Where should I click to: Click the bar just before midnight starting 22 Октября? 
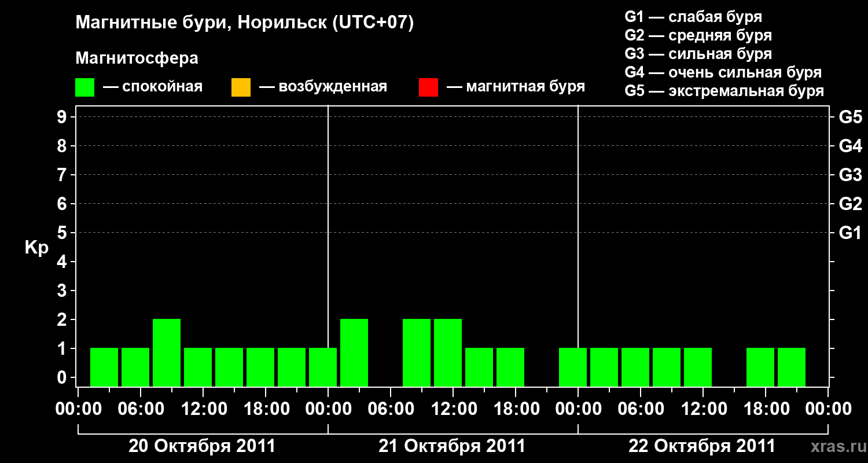(573, 367)
